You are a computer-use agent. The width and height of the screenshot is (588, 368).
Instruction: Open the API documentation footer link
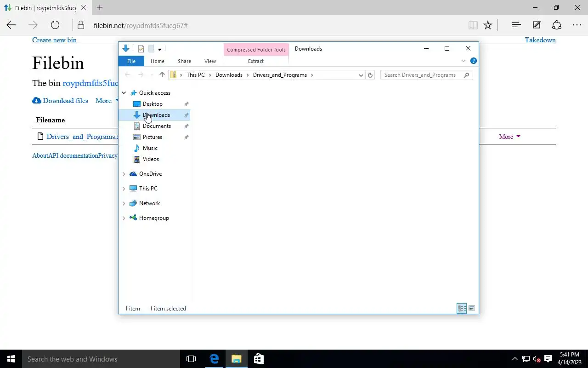(73, 156)
